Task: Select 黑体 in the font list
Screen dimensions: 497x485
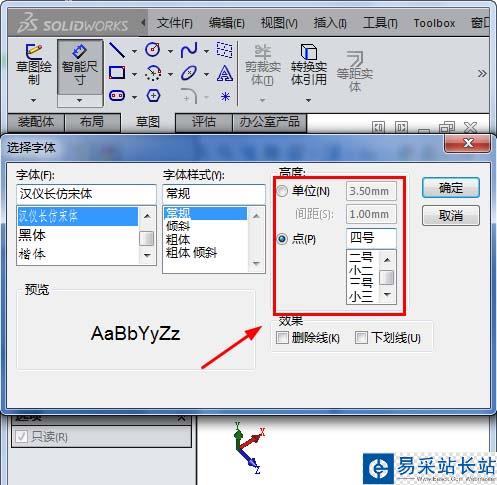Action: pos(77,235)
